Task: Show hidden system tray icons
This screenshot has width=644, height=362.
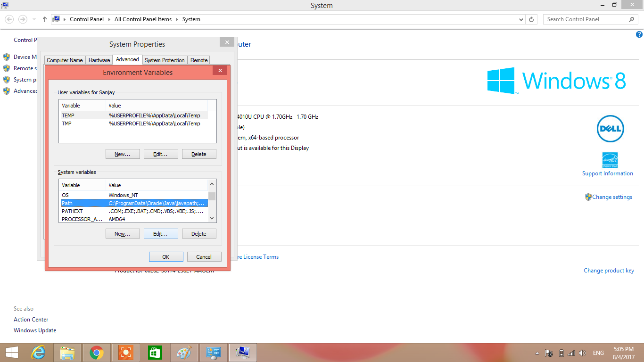Action: [537, 353]
